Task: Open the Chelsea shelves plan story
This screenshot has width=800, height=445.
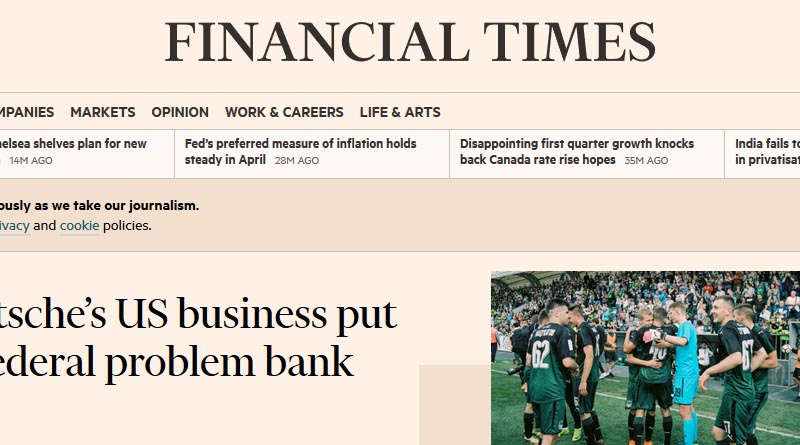Action: coord(73,144)
